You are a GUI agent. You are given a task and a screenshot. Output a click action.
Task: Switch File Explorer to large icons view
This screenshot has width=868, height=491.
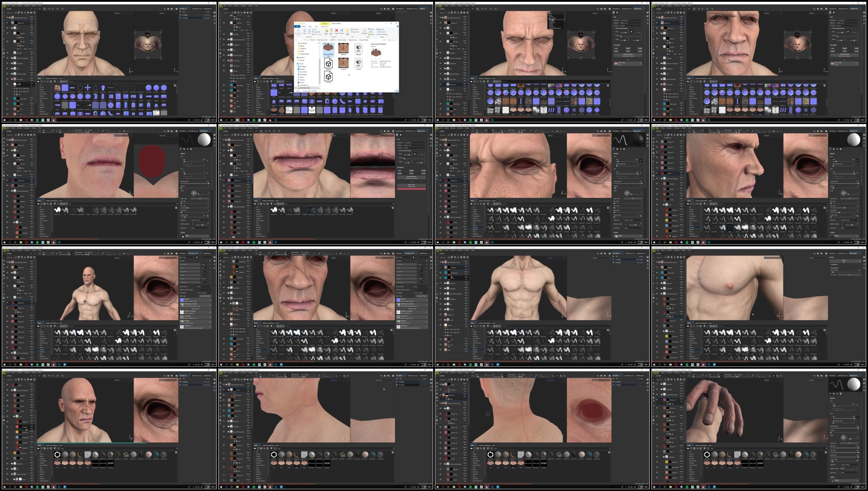click(x=397, y=91)
